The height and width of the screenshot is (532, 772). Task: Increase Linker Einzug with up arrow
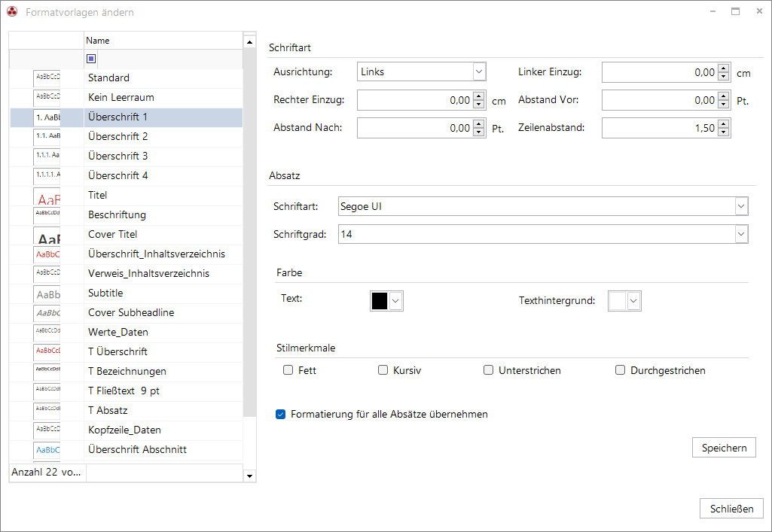723,68
